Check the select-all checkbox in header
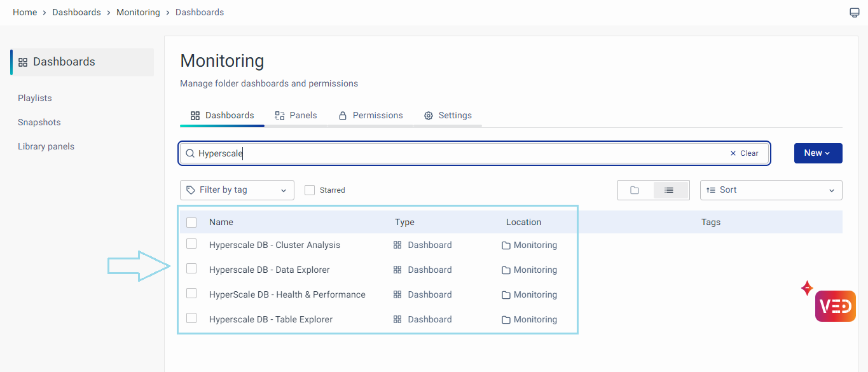The height and width of the screenshot is (372, 868). (x=191, y=223)
